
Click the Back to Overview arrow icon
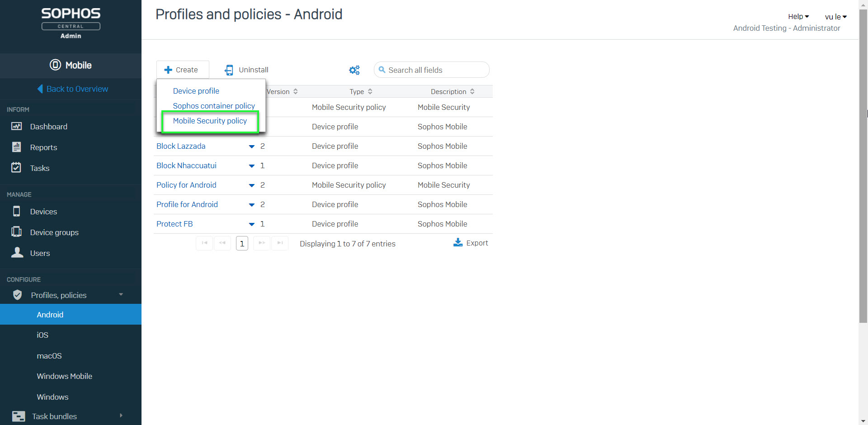point(40,89)
